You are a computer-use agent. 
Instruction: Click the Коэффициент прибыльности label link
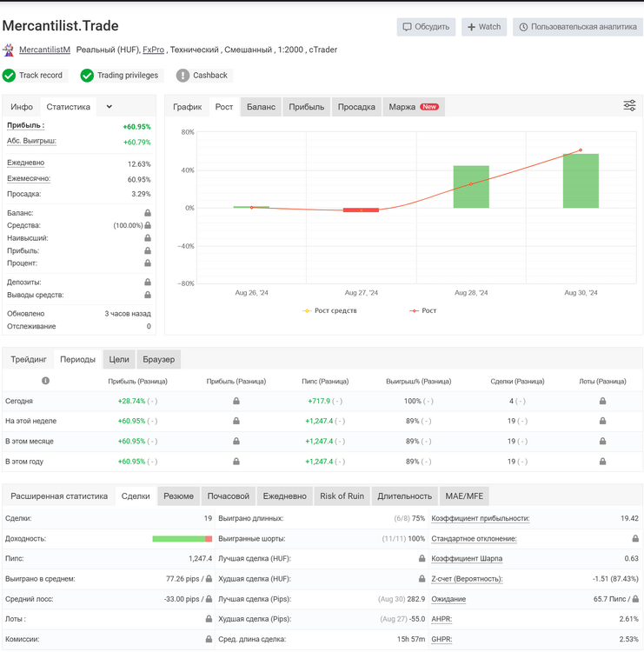pyautogui.click(x=481, y=518)
